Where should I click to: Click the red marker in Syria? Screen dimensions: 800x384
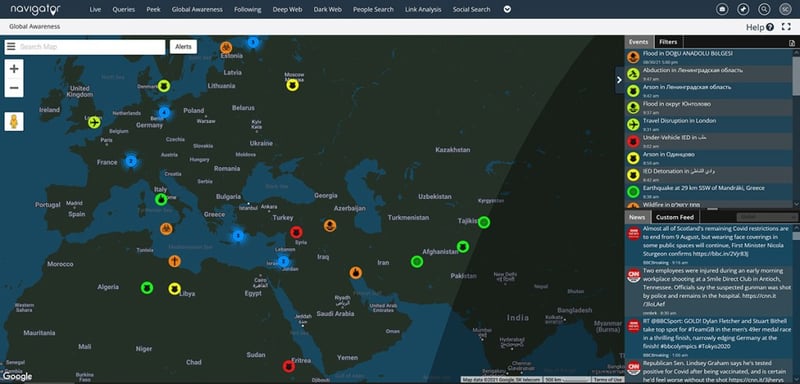(296, 233)
